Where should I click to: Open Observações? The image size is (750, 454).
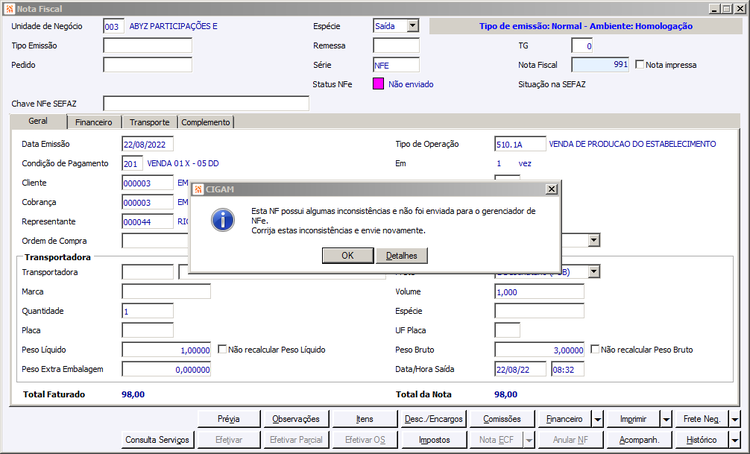[x=296, y=419]
